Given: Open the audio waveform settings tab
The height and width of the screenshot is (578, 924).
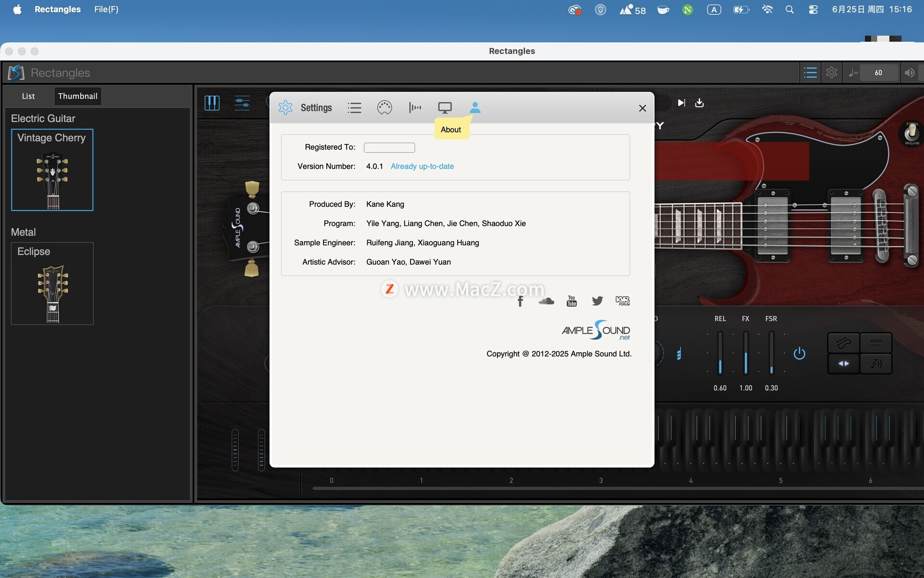Looking at the screenshot, I should [x=415, y=107].
